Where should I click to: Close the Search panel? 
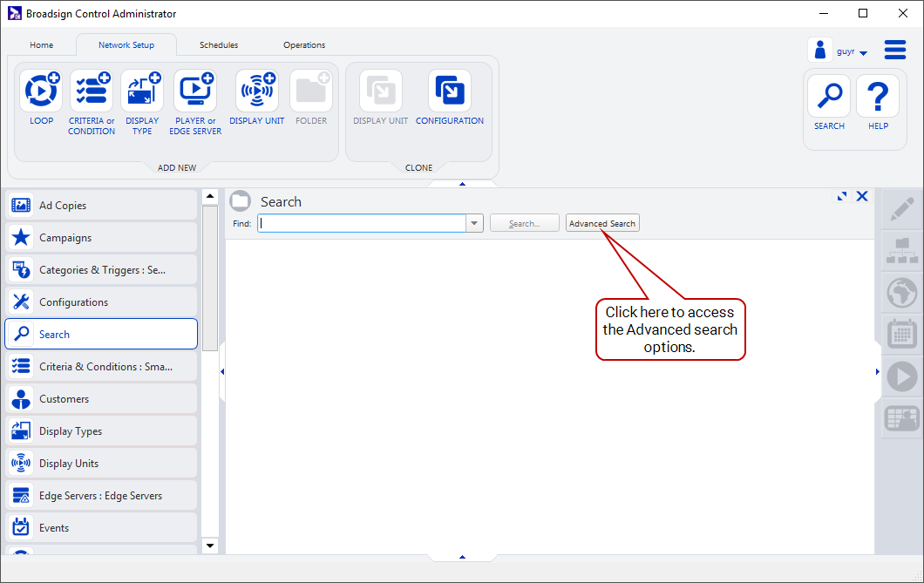pyautogui.click(x=862, y=196)
